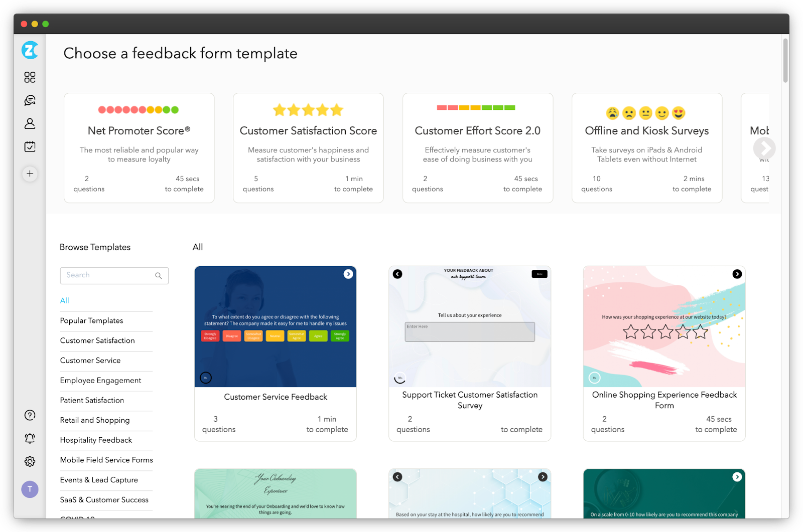Open Retail and Shopping category
Viewport: 803px width, 532px height.
95,420
